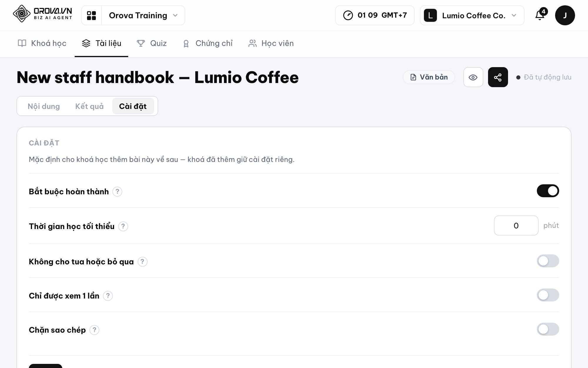Select the Tài liệu tab
Image resolution: width=588 pixels, height=368 pixels.
101,44
